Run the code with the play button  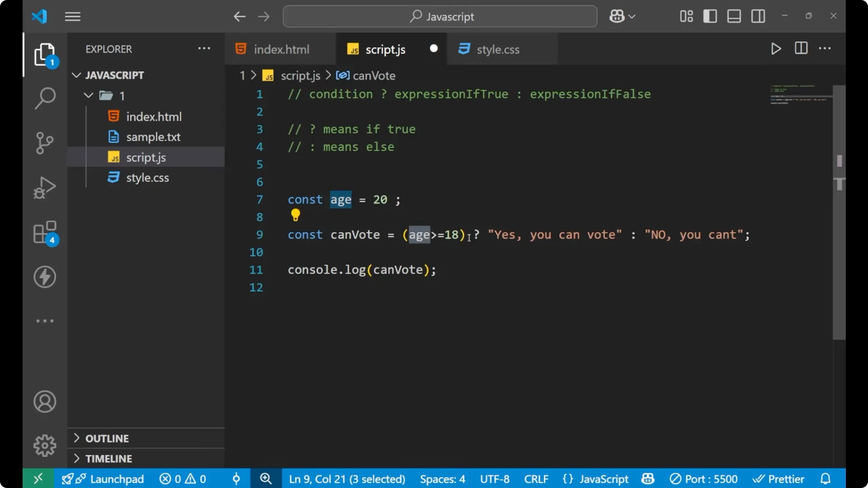776,49
